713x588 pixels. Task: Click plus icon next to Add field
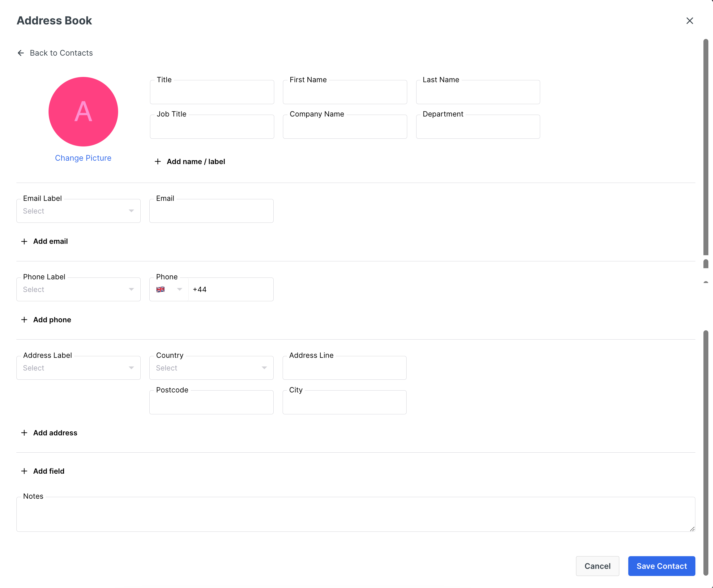[24, 471]
